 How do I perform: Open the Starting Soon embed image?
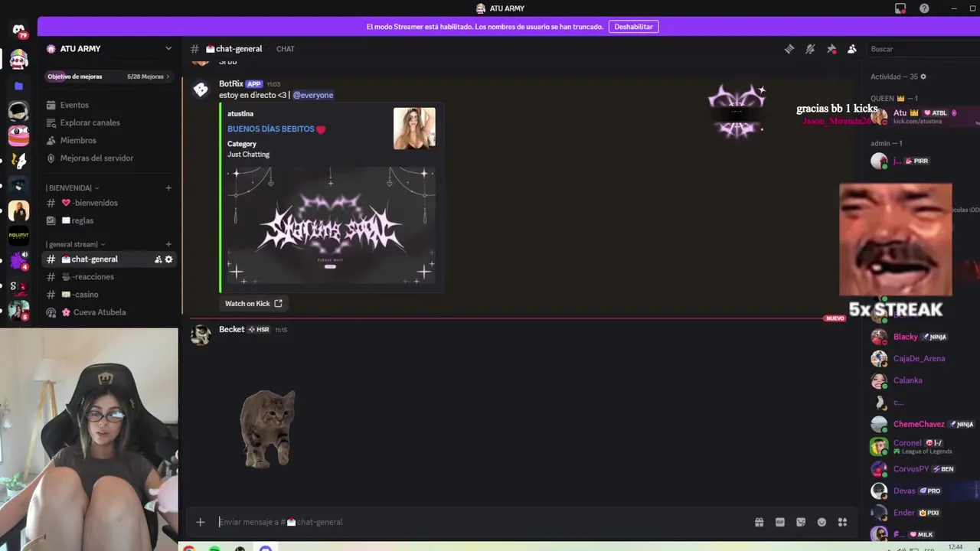331,226
